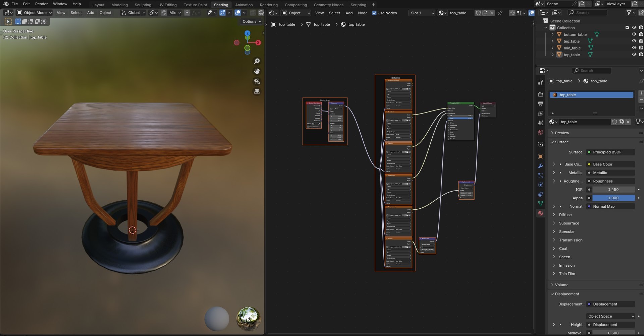This screenshot has height=336, width=644.
Task: Open Object Space displacement dropdown
Action: (610, 316)
